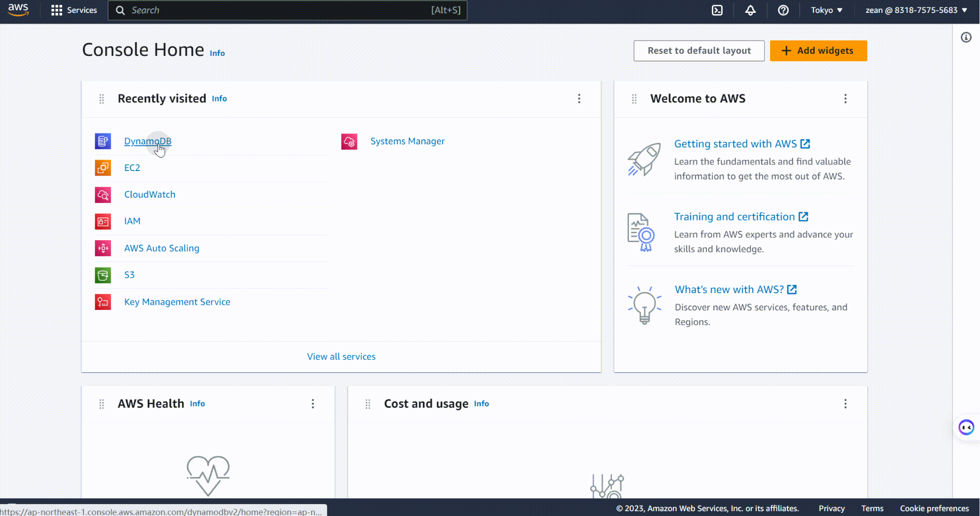Image resolution: width=980 pixels, height=516 pixels.
Task: Click the S3 bucket icon
Action: point(103,275)
